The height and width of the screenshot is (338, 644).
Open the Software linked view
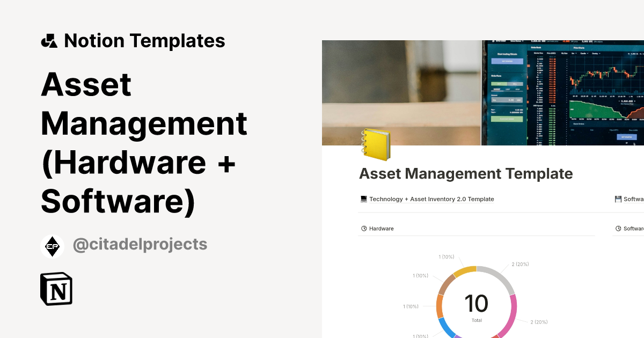[633, 228]
